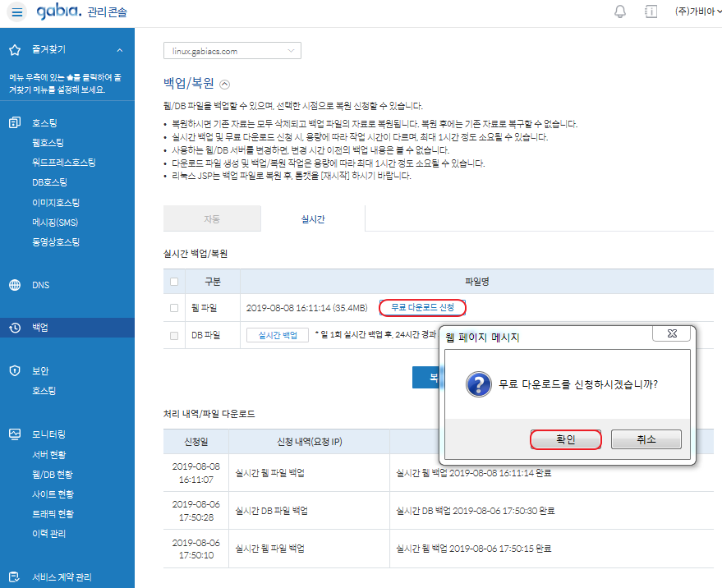Check the DB file row checkbox
This screenshot has height=588, width=722.
click(173, 335)
